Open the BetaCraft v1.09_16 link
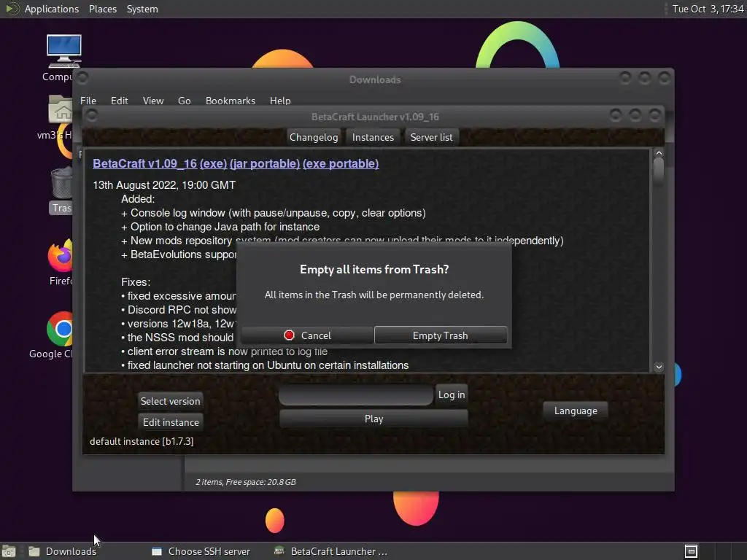Image resolution: width=747 pixels, height=560 pixels. 145,163
